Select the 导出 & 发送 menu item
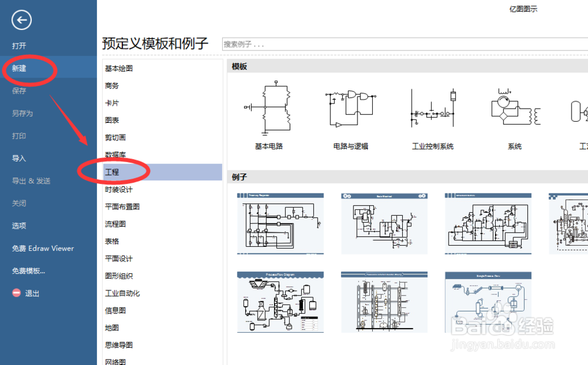This screenshot has width=588, height=365. click(32, 180)
